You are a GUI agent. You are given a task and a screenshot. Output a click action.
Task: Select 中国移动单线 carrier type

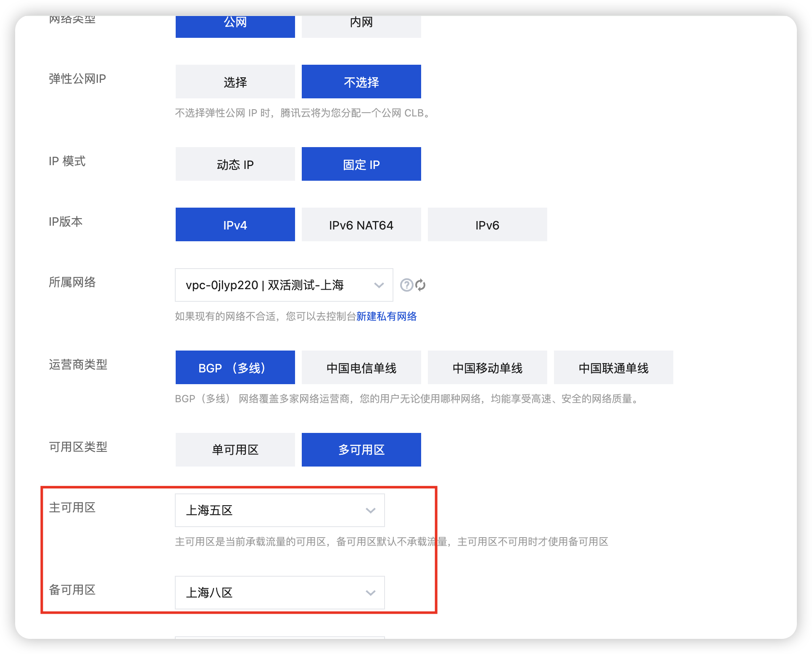click(487, 367)
